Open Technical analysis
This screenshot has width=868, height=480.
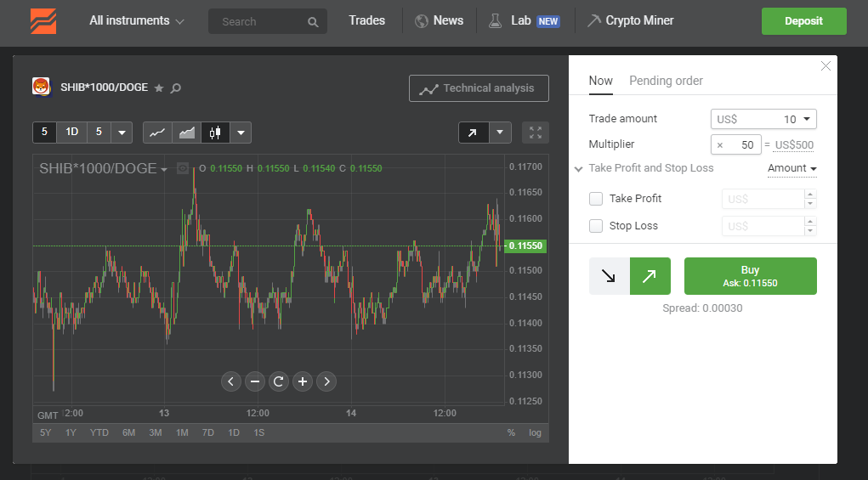pos(479,88)
